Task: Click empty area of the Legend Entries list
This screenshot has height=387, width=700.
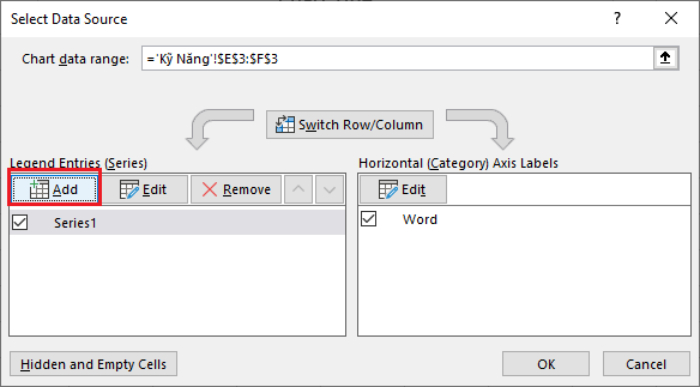Action: (x=177, y=286)
